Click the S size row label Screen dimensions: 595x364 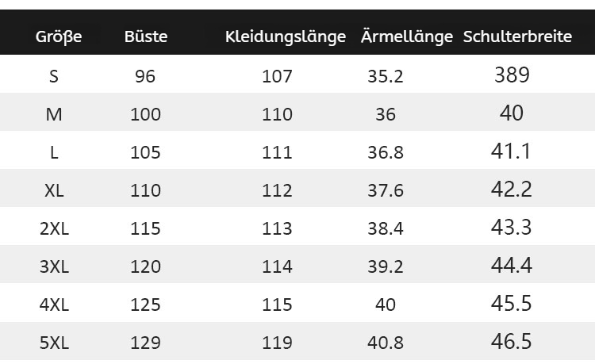pyautogui.click(x=54, y=76)
